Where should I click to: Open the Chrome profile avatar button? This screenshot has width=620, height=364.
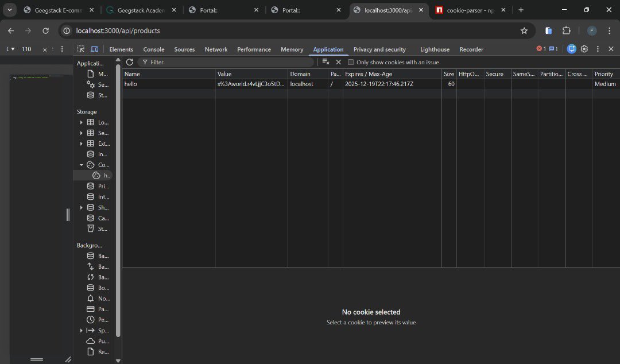point(591,30)
